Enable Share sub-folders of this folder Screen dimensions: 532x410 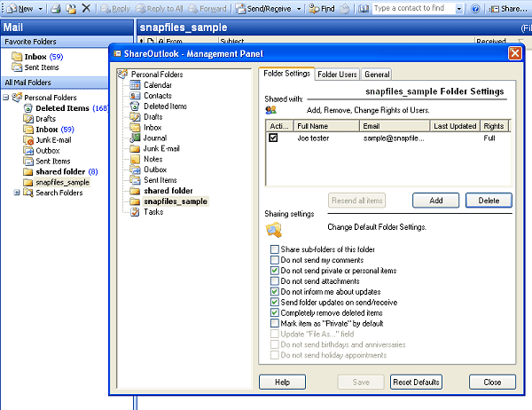[275, 249]
